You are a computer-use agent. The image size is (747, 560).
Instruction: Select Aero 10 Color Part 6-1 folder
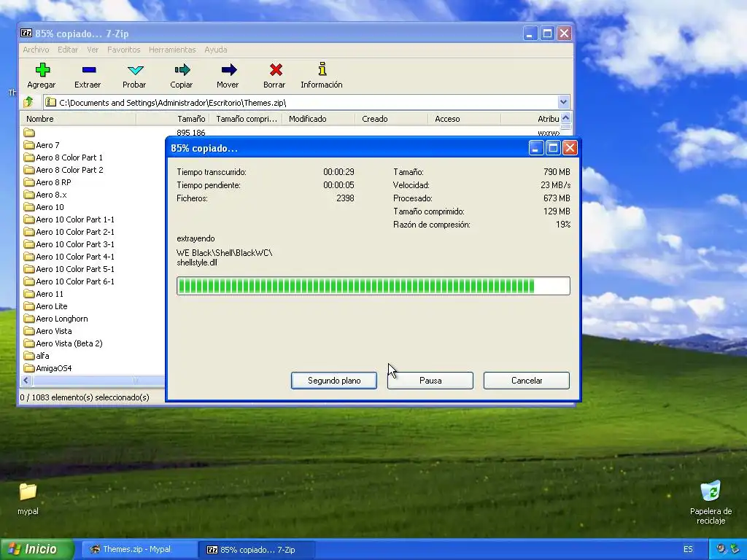69,281
